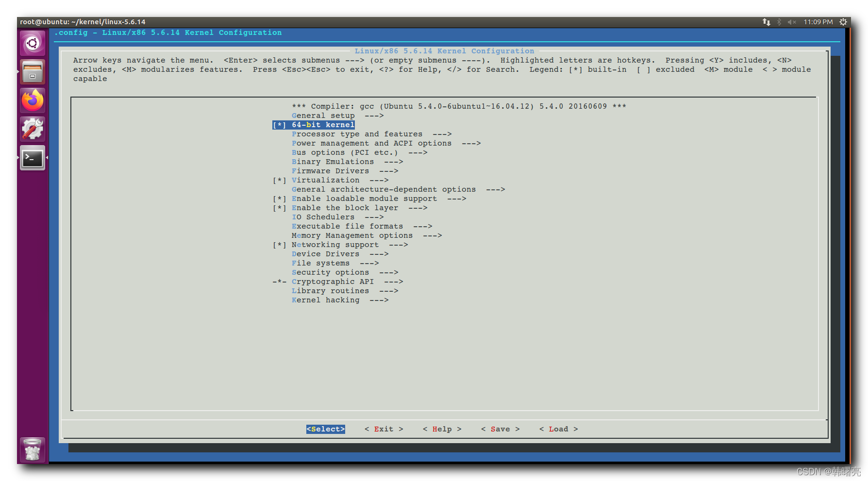This screenshot has width=868, height=481.
Task: Click the window title root@ubuntu path
Action: 83,22
